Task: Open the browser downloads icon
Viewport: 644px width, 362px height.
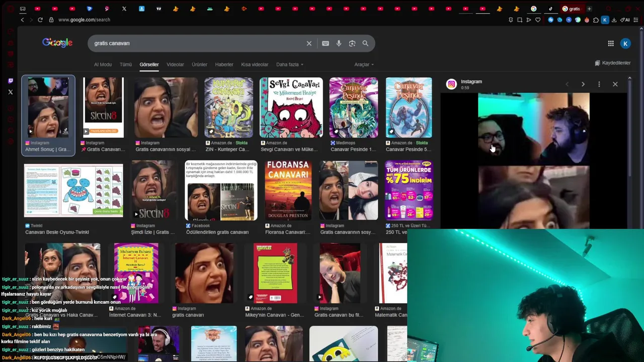Action: click(x=614, y=20)
